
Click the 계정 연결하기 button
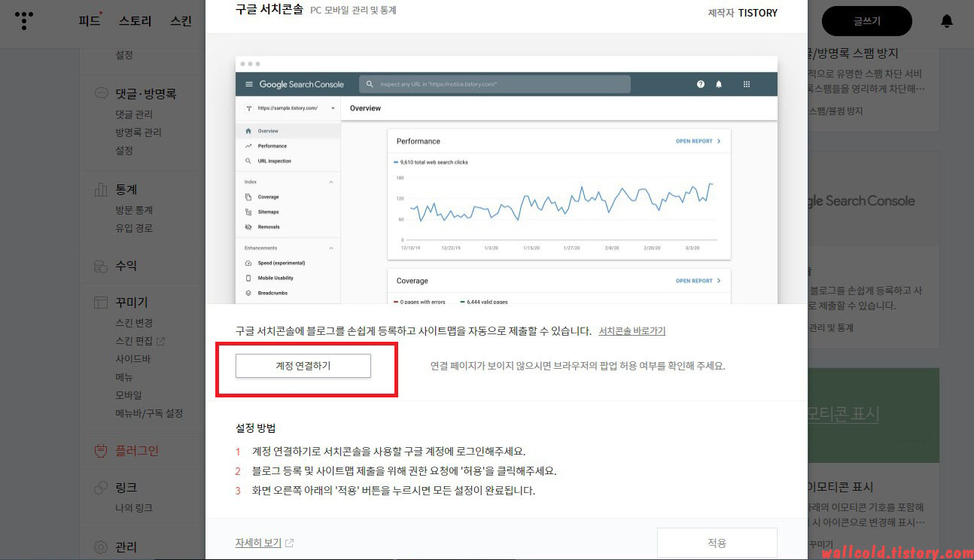click(303, 366)
